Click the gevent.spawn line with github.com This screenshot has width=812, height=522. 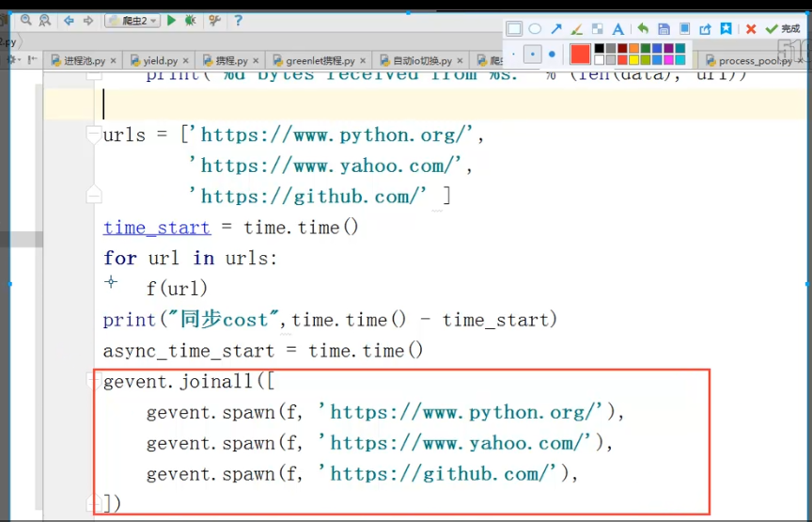pyautogui.click(x=362, y=474)
